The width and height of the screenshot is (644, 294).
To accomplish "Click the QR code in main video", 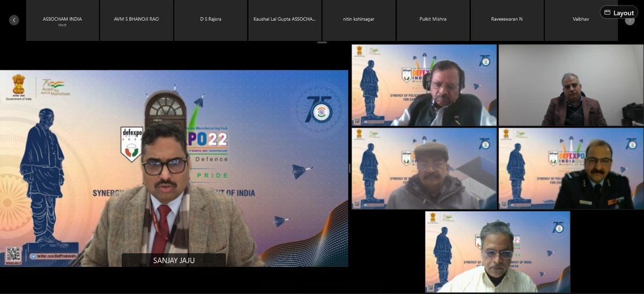I will tap(13, 254).
